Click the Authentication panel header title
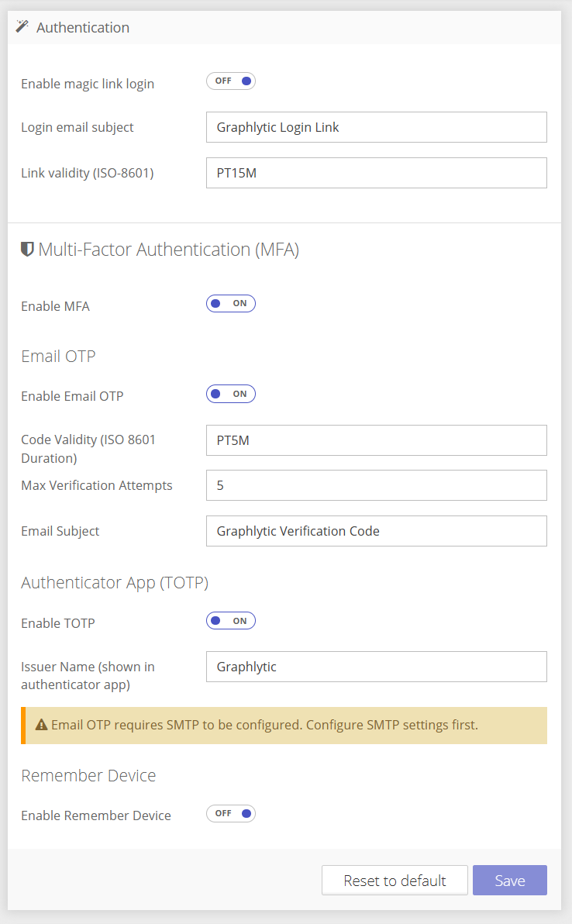572x924 pixels. click(x=83, y=28)
